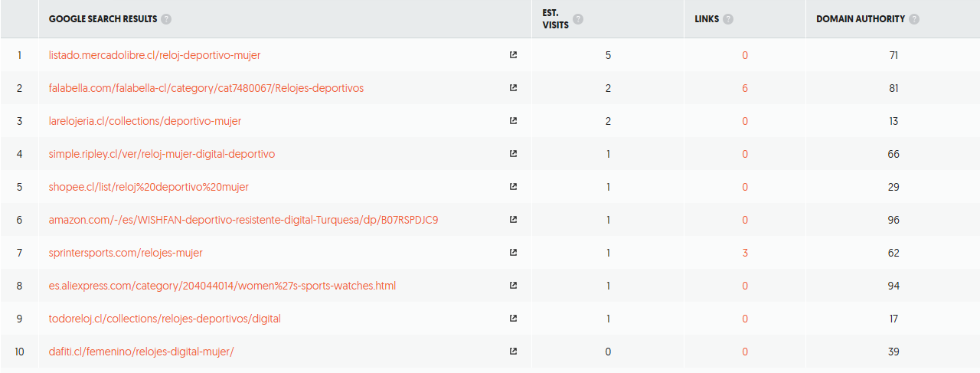Open shopee.cl/list/reloj deportivo mujer link
Screen dimensions: 980x373
(149, 187)
